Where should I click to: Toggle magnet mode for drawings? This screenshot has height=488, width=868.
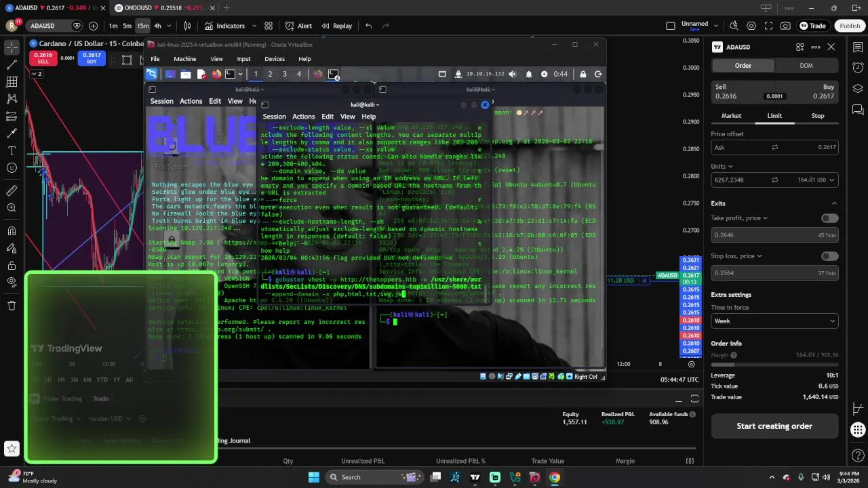(x=12, y=231)
